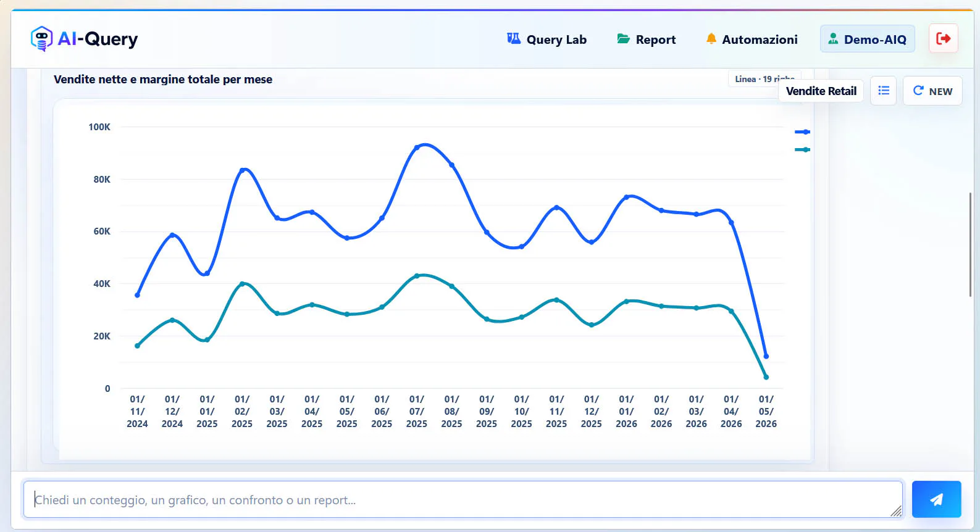Click the red logout icon

click(943, 38)
